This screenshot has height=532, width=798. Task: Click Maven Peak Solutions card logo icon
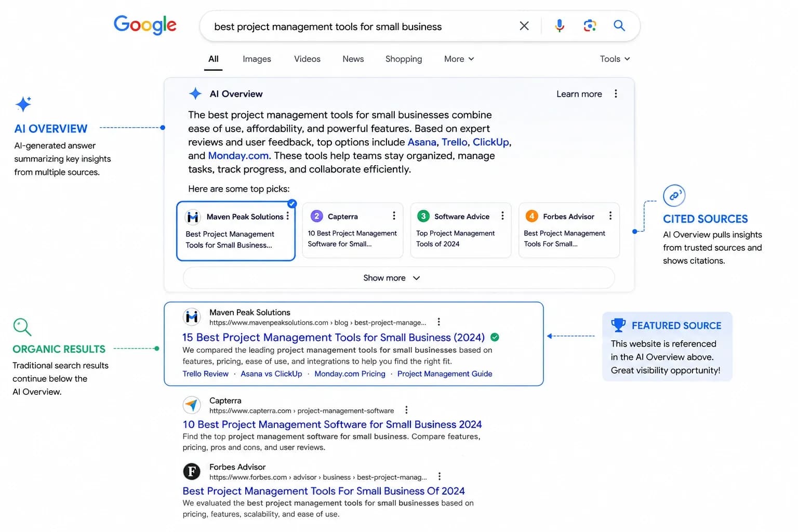[x=193, y=217]
